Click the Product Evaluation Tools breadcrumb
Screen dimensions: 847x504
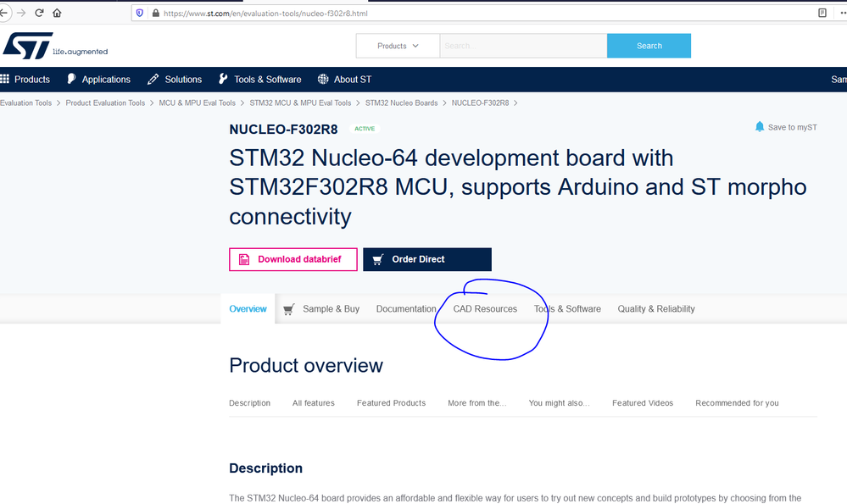coord(105,103)
